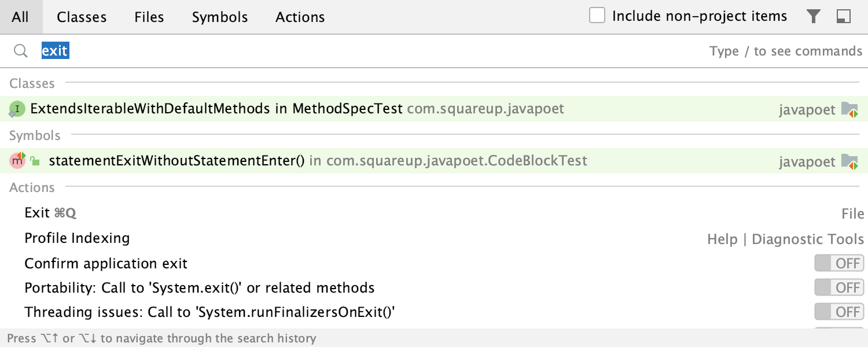Image resolution: width=868 pixels, height=347 pixels.
Task: Click the search magnifier icon
Action: [x=21, y=51]
